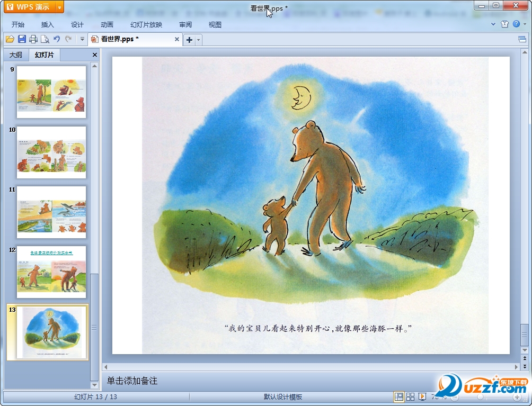The height and width of the screenshot is (406, 532).
Task: Open a file with the folder icon
Action: tap(10, 39)
